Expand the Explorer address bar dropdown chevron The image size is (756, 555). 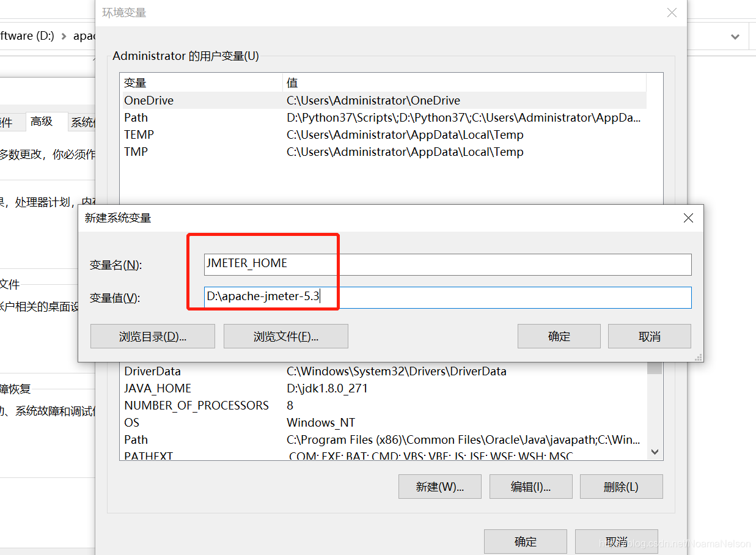[735, 37]
